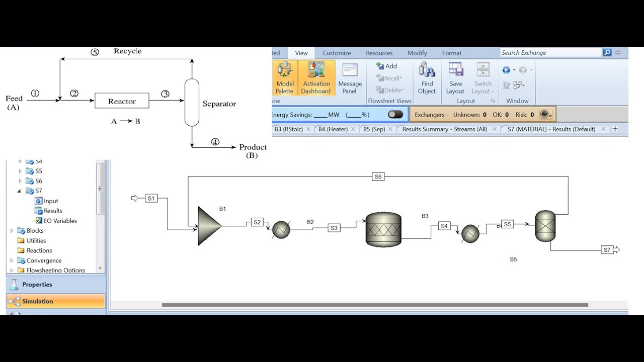The width and height of the screenshot is (644, 362).
Task: Select the B1 mixer block icon
Action: [x=209, y=226]
